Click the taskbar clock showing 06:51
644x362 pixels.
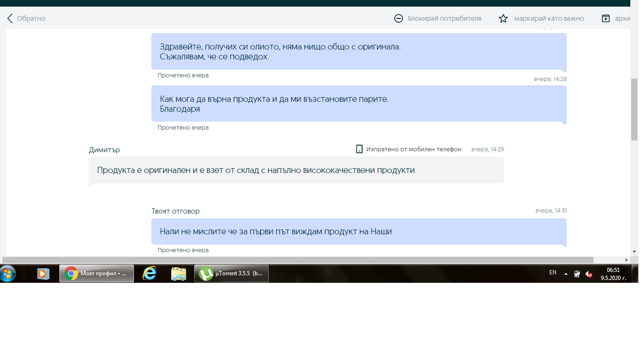[613, 274]
